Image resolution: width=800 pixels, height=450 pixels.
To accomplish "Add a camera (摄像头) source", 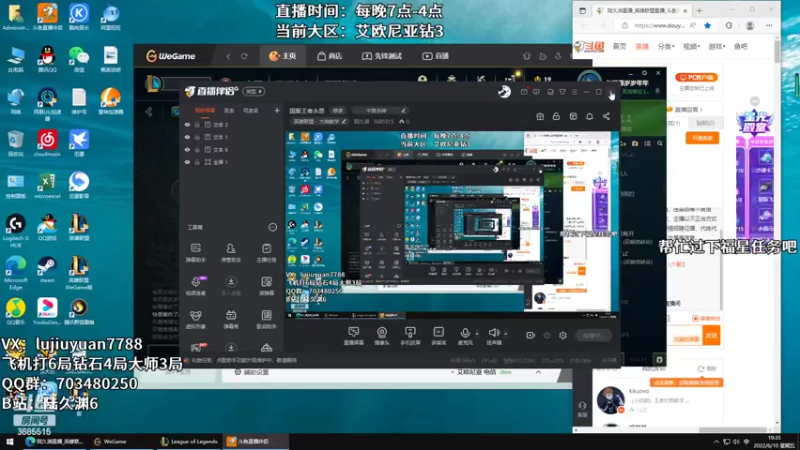I will click(x=382, y=333).
